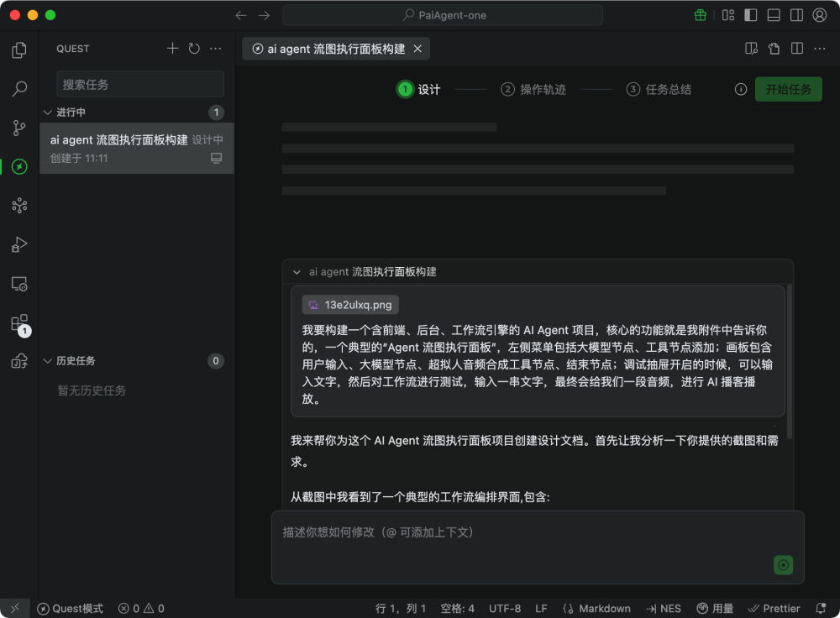Toggle the secondary sidebar layout control
Screen dimensions: 840x618
(x=795, y=14)
